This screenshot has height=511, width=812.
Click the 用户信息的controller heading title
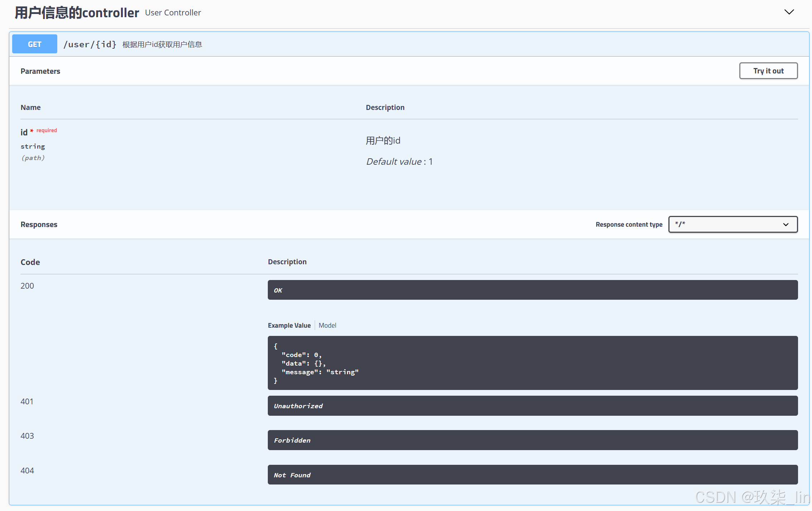(x=77, y=13)
